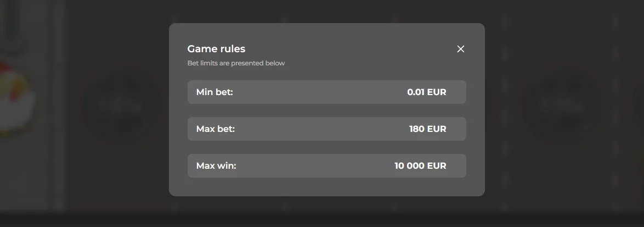Click the 180 EUR maximum bet value
644x227 pixels.
pos(427,129)
